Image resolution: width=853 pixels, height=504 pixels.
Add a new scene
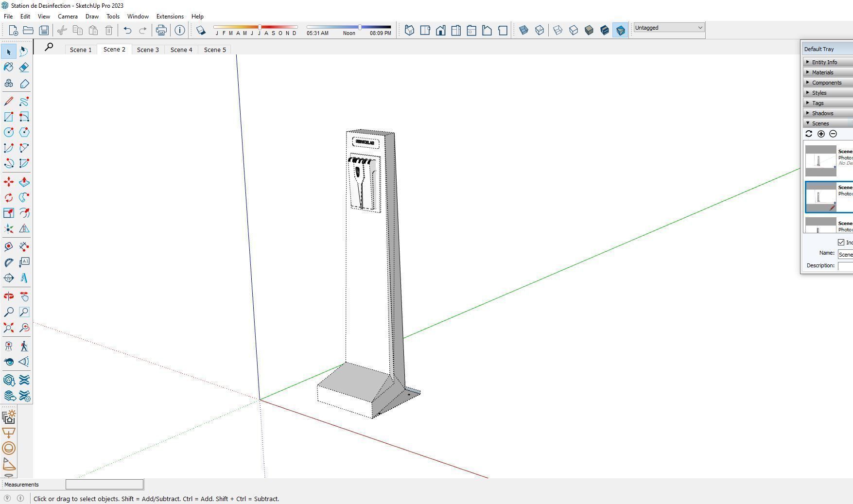pyautogui.click(x=821, y=134)
